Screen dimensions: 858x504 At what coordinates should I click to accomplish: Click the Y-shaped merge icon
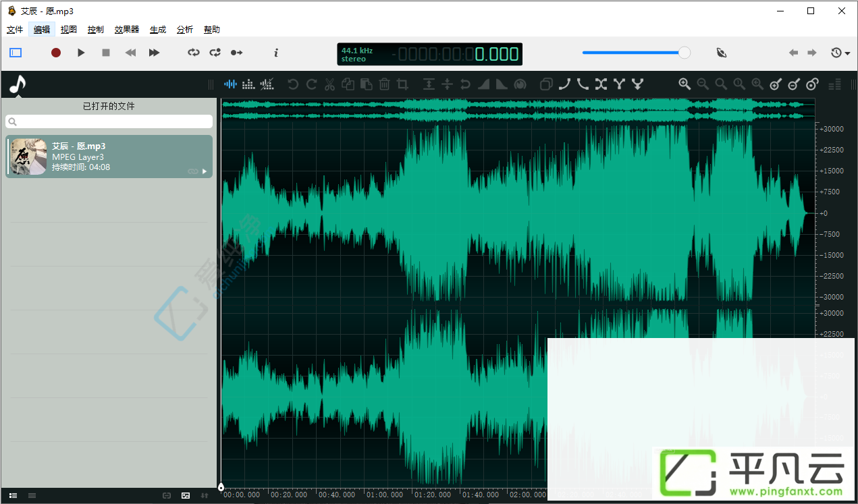click(619, 84)
